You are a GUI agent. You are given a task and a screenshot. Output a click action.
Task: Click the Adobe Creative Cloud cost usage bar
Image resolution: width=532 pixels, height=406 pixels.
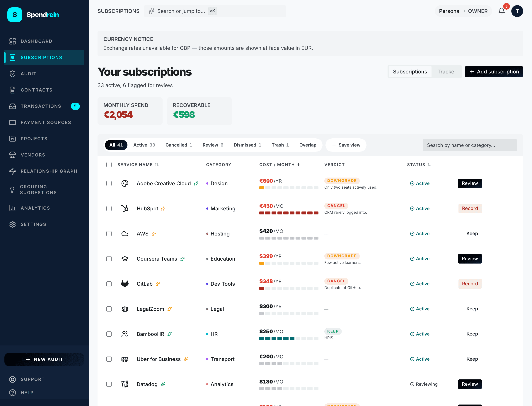pyautogui.click(x=289, y=188)
